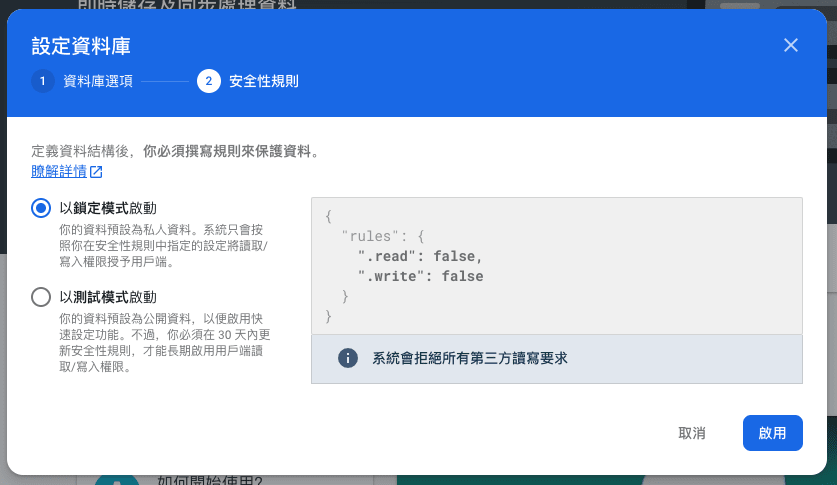837x485 pixels.
Task: Open the 瞭解詳情 link
Action: pos(59,171)
